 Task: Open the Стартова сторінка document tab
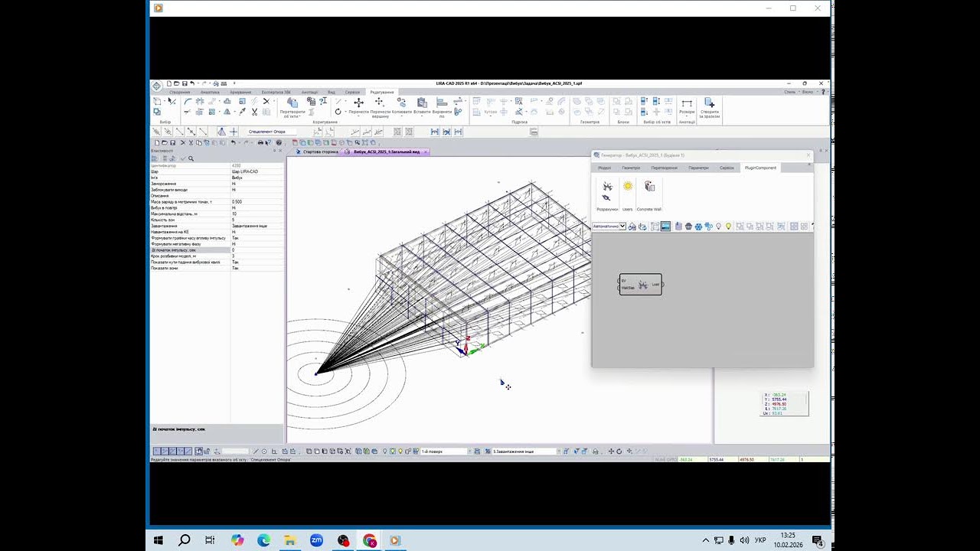316,152
